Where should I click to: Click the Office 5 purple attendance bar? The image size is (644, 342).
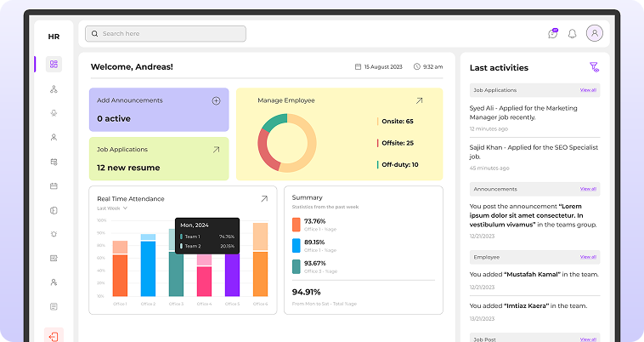[232, 275]
